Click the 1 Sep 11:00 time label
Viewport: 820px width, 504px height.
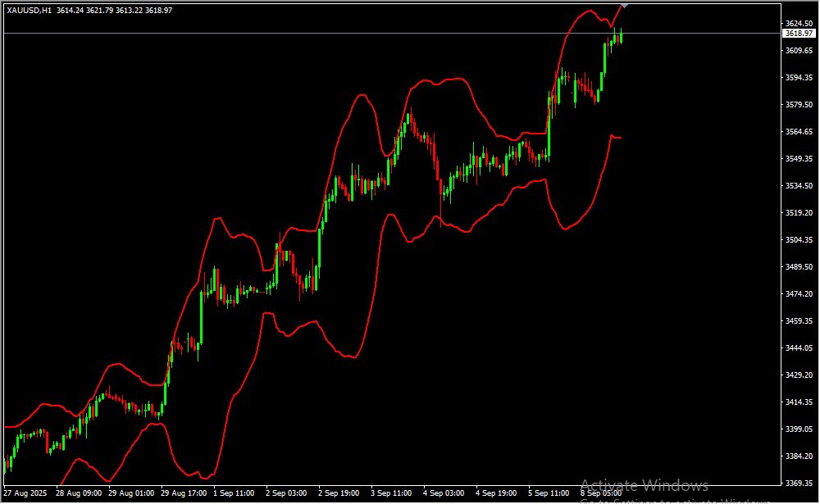tap(234, 493)
